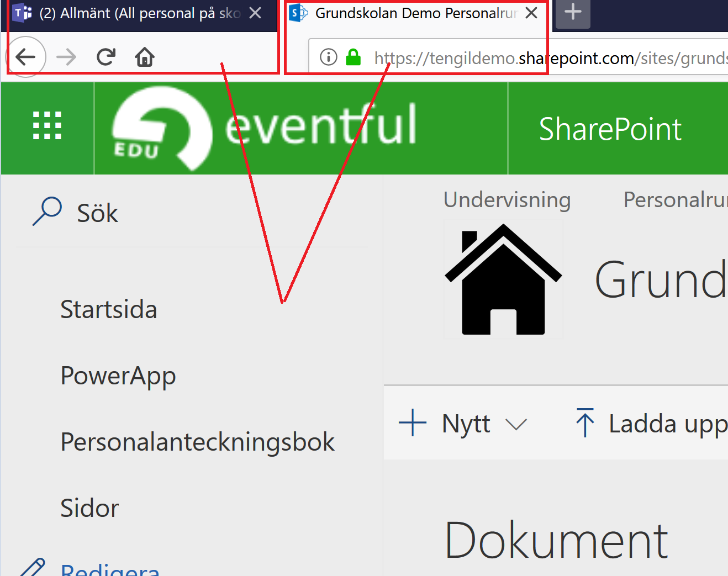This screenshot has height=576, width=728.
Task: Click the Ladda upp button
Action: point(651,424)
